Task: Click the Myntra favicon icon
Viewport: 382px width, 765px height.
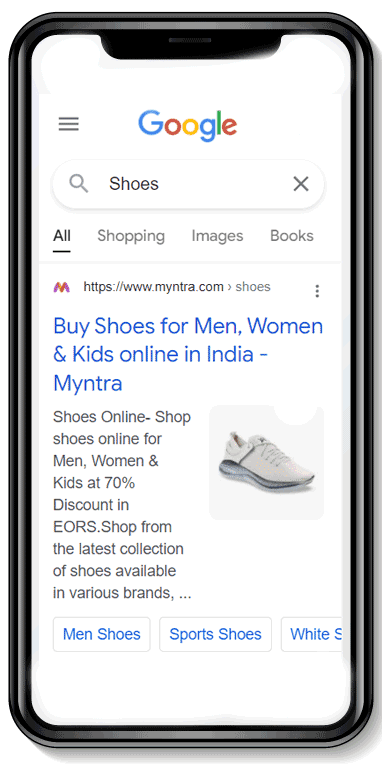Action: point(61,287)
